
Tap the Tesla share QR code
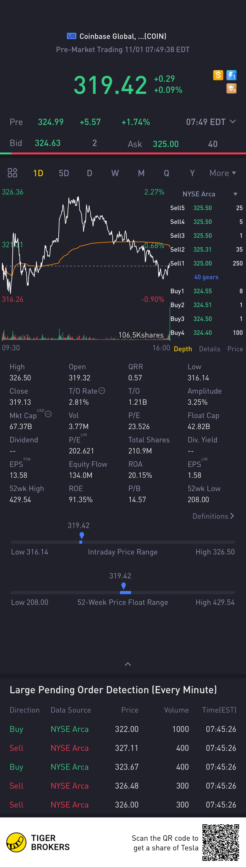pos(221,842)
